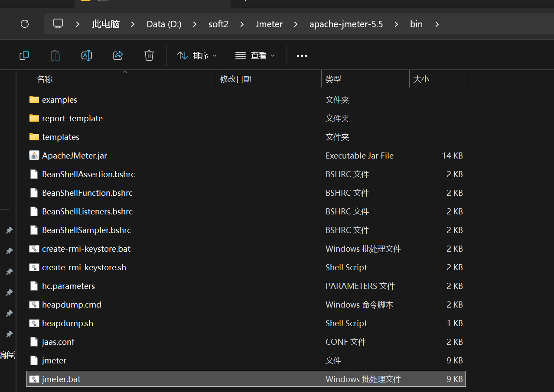Click Executable Jar File type cell
554x392 pixels.
tap(360, 156)
